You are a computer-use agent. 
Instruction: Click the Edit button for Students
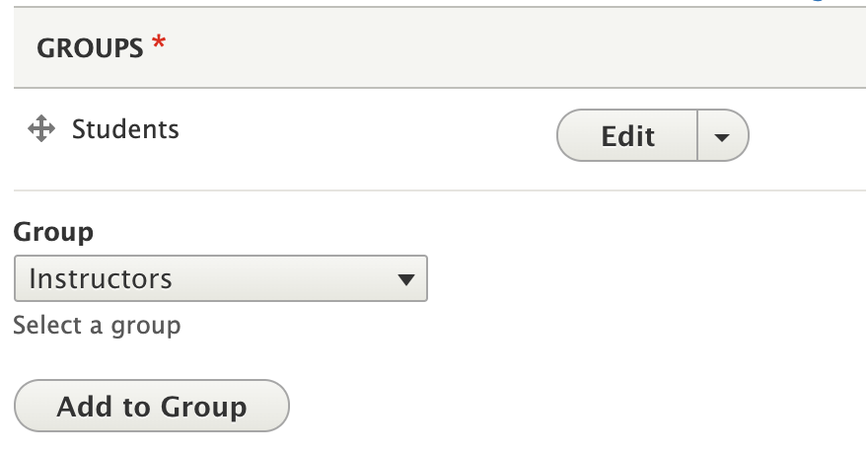[x=627, y=135]
